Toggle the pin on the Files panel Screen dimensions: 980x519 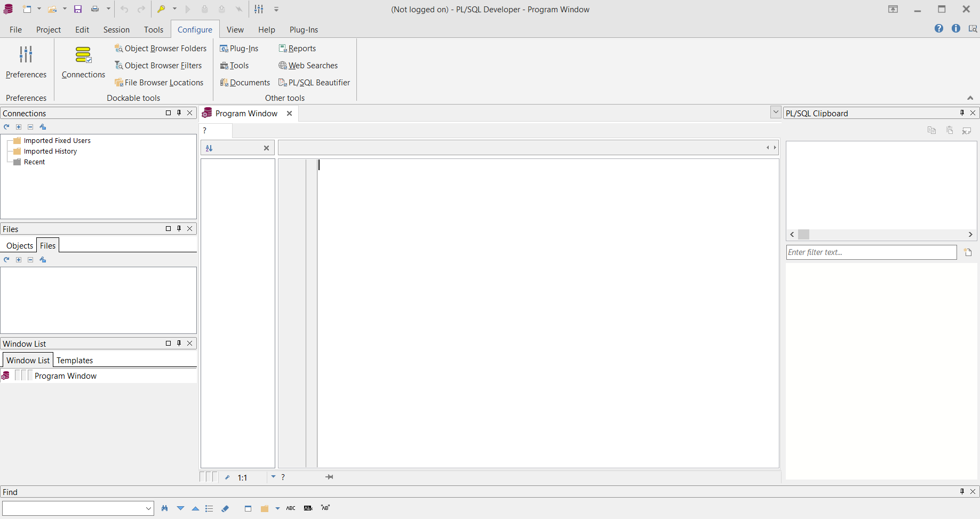(179, 229)
